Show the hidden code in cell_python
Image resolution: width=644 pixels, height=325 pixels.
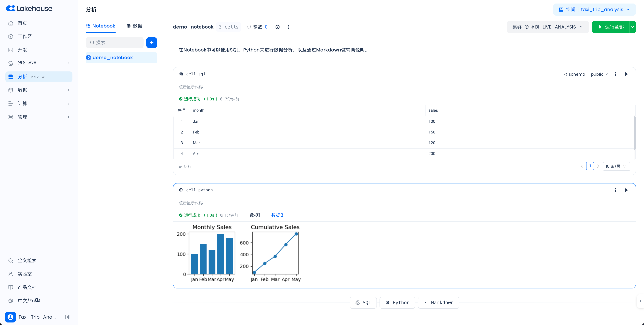pyautogui.click(x=191, y=203)
